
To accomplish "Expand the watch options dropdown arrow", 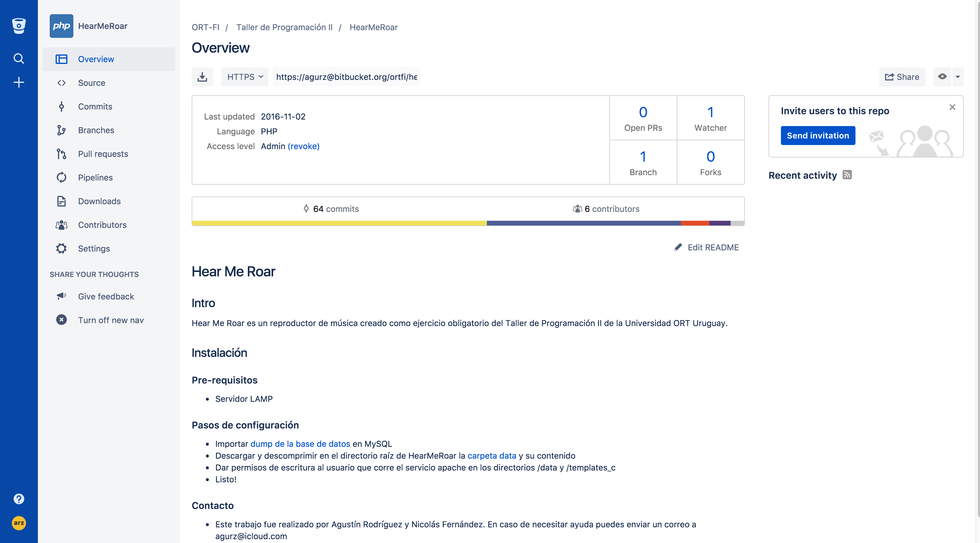I will [x=958, y=77].
